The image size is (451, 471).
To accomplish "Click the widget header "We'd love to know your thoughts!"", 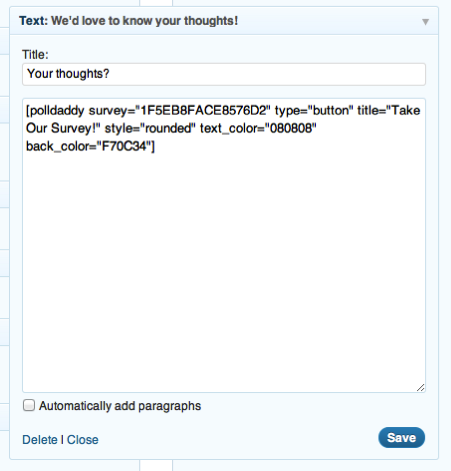I will 144,21.
